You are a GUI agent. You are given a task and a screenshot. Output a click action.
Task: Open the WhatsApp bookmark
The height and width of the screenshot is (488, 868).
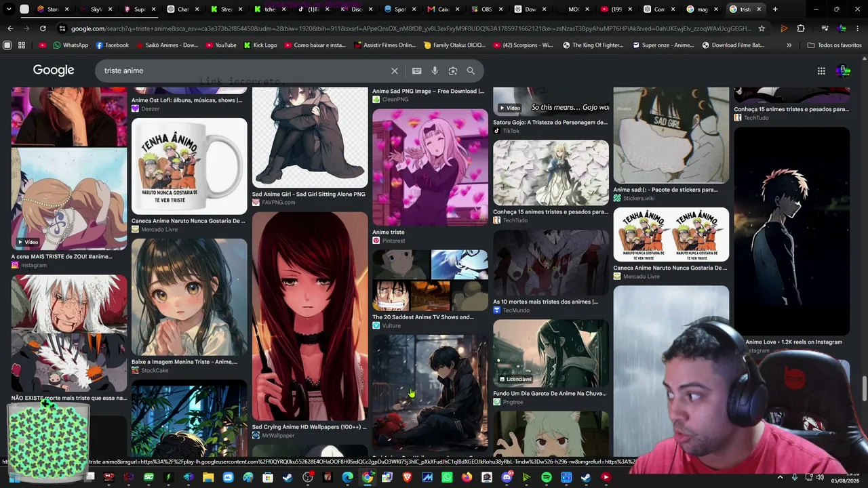[x=71, y=45]
